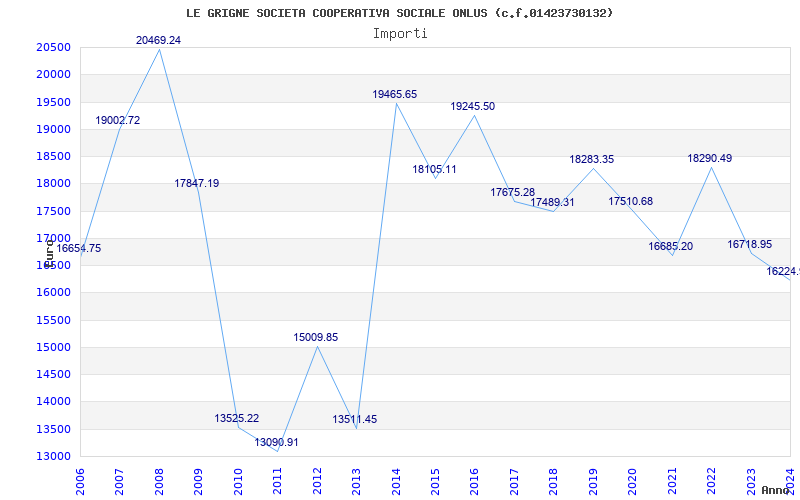
Task: Click y-axis value 17500
Action: tap(53, 211)
